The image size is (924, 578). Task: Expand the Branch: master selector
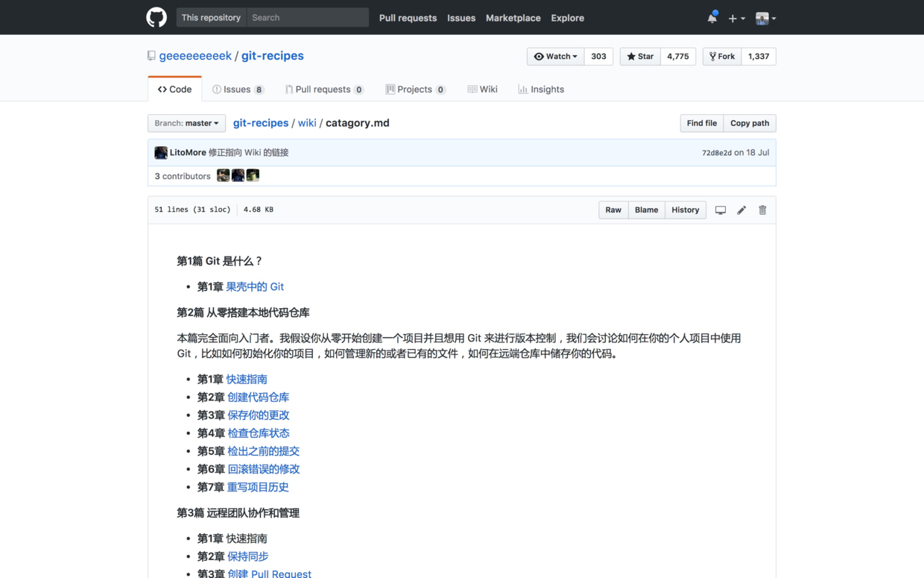coord(186,123)
